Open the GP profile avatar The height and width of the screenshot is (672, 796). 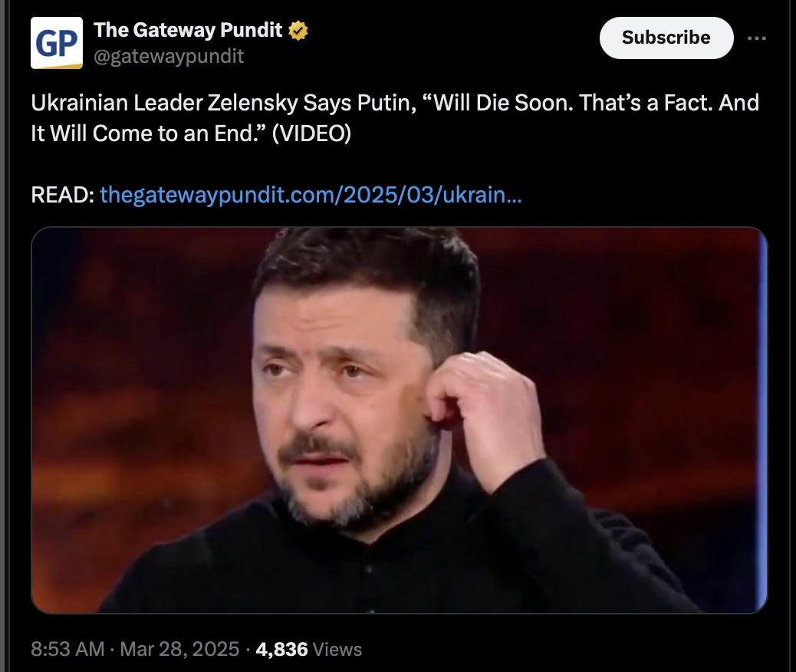(56, 43)
